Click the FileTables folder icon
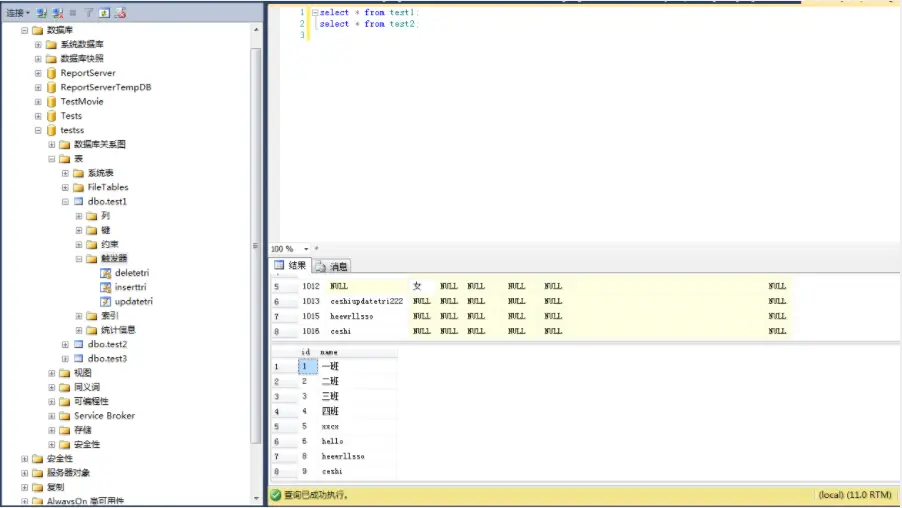Screen dimensions: 902x508 click(x=79, y=187)
